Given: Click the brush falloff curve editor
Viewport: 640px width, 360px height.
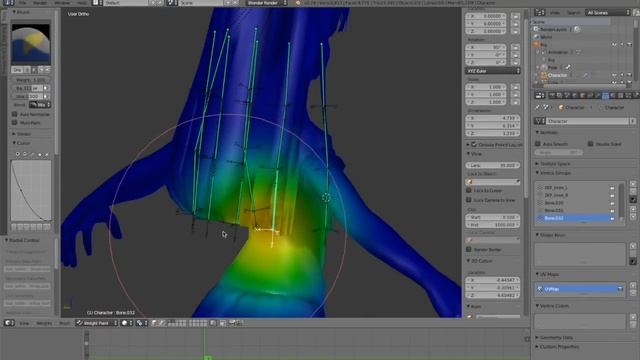Looking at the screenshot, I should click(x=31, y=190).
